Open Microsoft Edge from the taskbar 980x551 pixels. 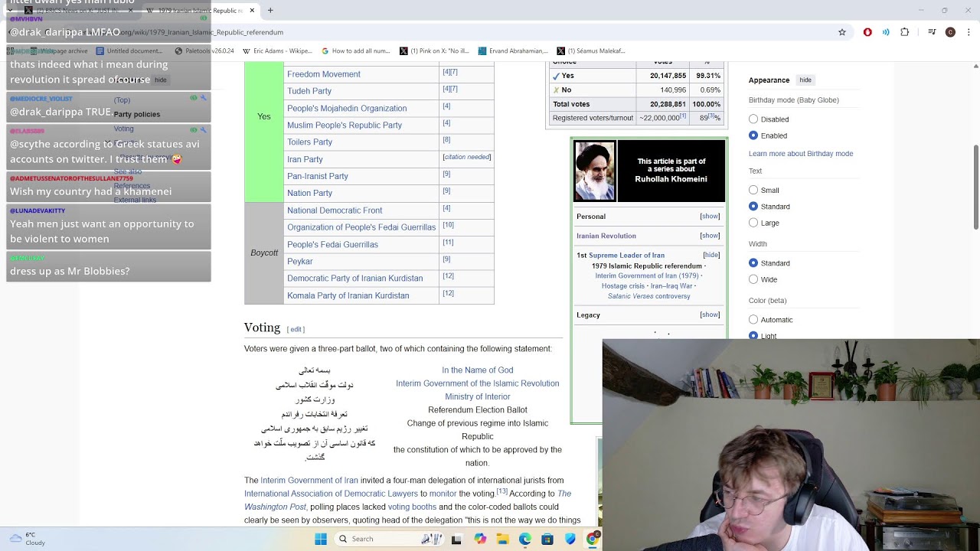[524, 539]
